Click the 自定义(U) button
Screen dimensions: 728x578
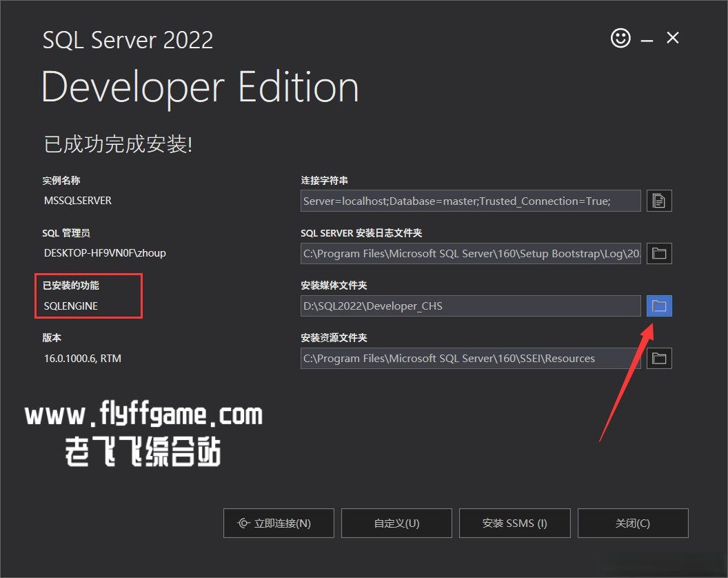tap(396, 524)
